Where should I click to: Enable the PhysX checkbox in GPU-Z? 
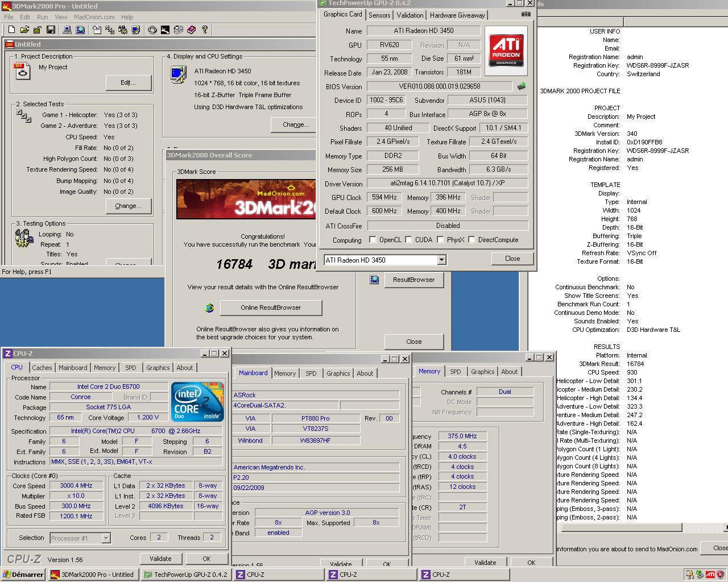440,240
